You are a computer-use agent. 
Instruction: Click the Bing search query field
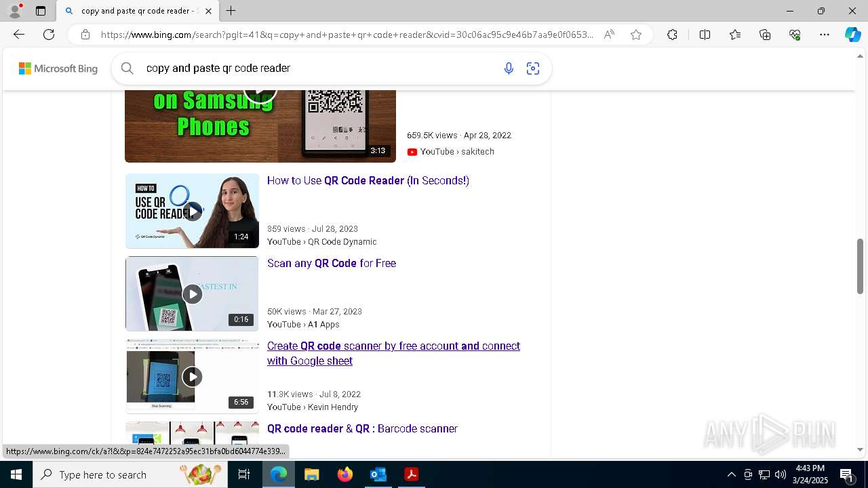(x=319, y=68)
